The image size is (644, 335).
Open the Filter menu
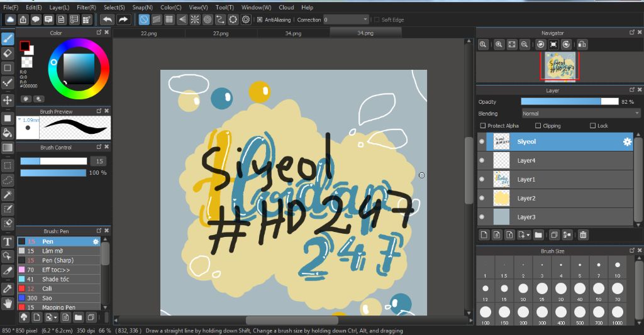[86, 8]
